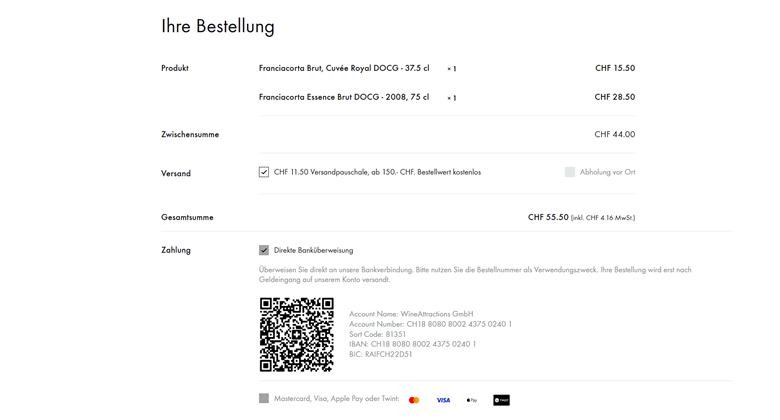
Task: Click the Franciacorta Essence Brut DOCG 2008 product name
Action: 344,97
